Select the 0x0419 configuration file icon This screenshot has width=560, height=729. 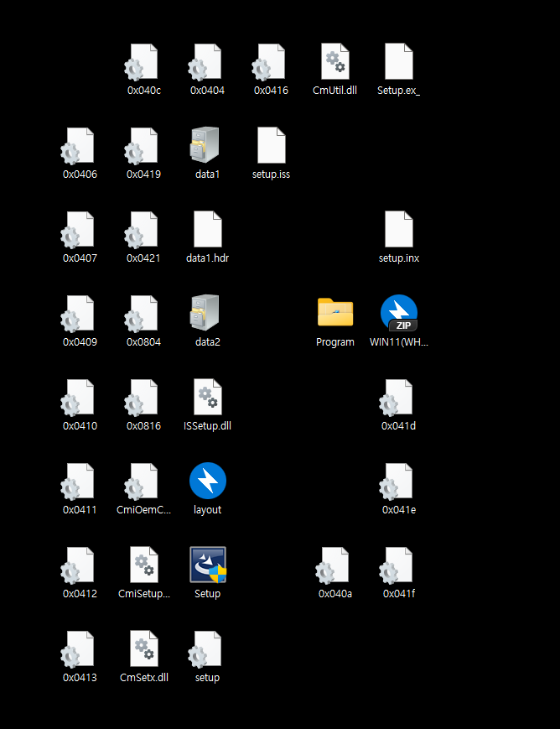point(142,146)
